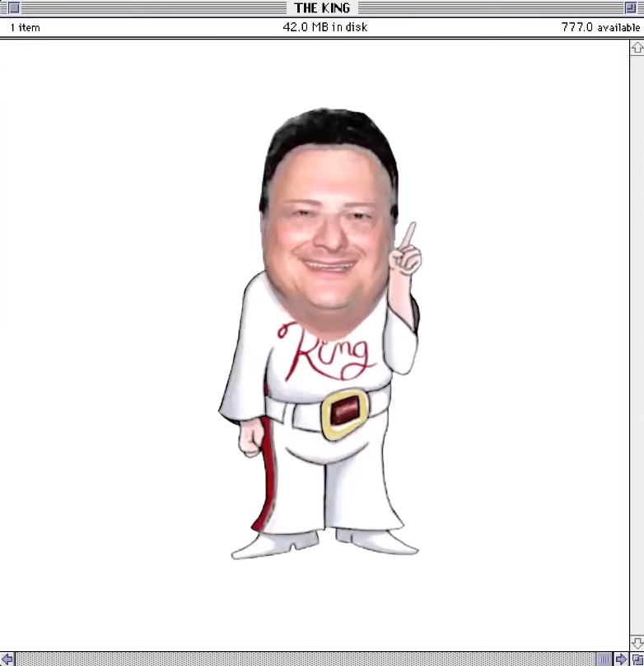Click the "THE KING" window title

pyautogui.click(x=323, y=8)
